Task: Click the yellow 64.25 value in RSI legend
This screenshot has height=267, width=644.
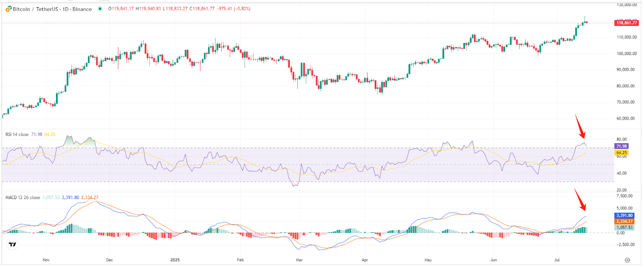Action: pyautogui.click(x=50, y=134)
